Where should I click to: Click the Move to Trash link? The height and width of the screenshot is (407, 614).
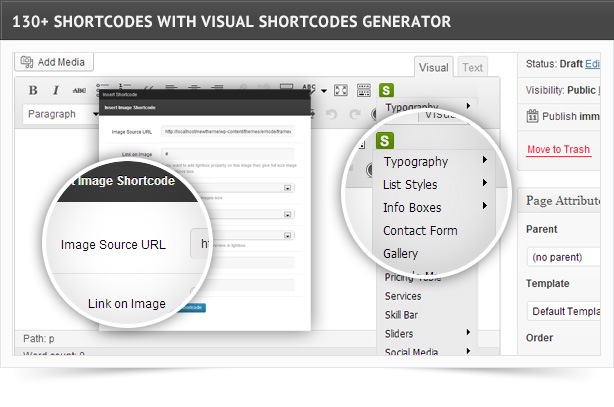(558, 150)
